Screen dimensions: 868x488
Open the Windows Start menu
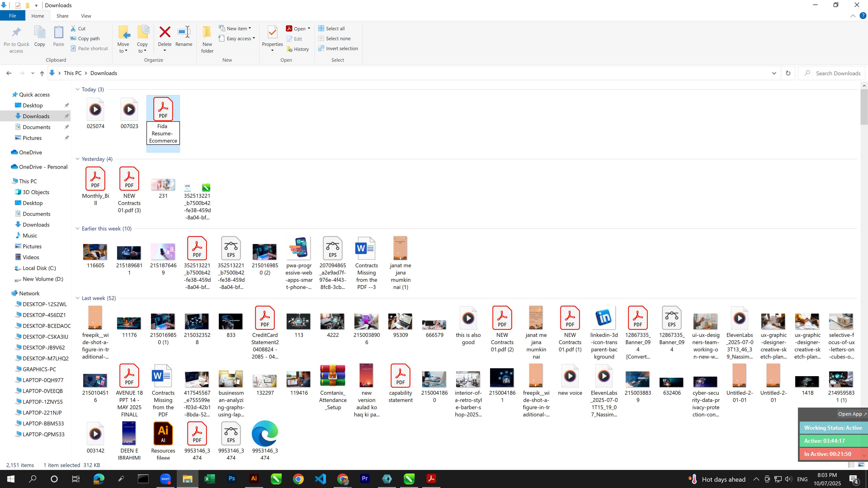(10, 479)
